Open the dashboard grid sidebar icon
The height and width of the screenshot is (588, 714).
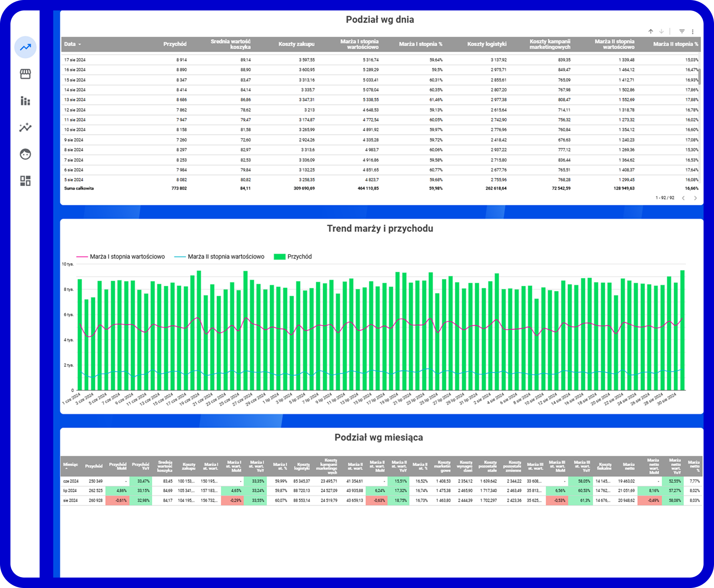coord(25,181)
